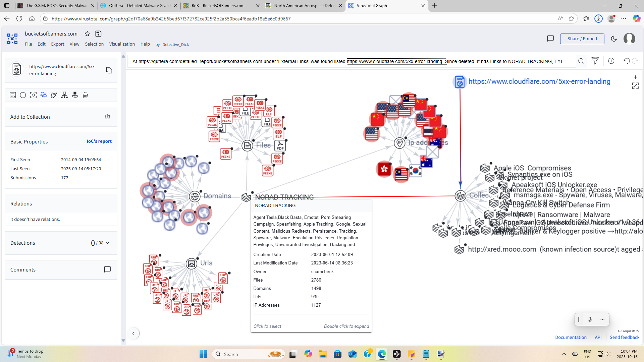Select the South Korea flag IP node

pos(416,171)
